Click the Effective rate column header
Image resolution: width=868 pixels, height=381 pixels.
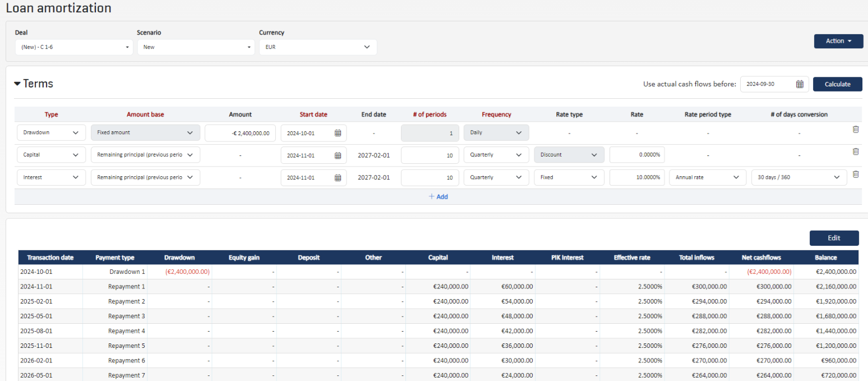pyautogui.click(x=632, y=258)
